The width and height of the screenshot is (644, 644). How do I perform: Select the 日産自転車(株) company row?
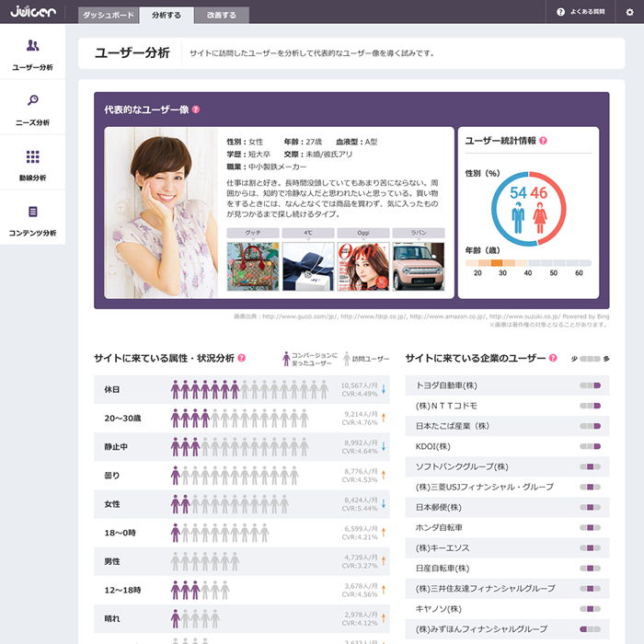pos(507,568)
